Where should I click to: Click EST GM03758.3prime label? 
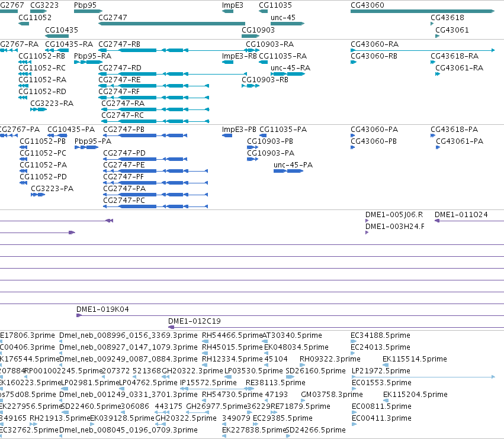pyautogui.click(x=332, y=395)
